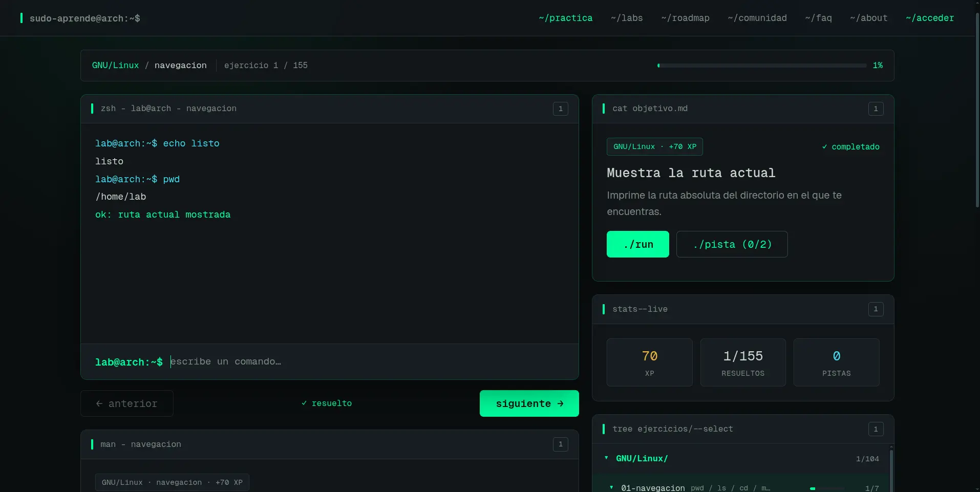Screen dimensions: 980x492
Task: Go to next exercise with siguiente
Action: (529, 403)
